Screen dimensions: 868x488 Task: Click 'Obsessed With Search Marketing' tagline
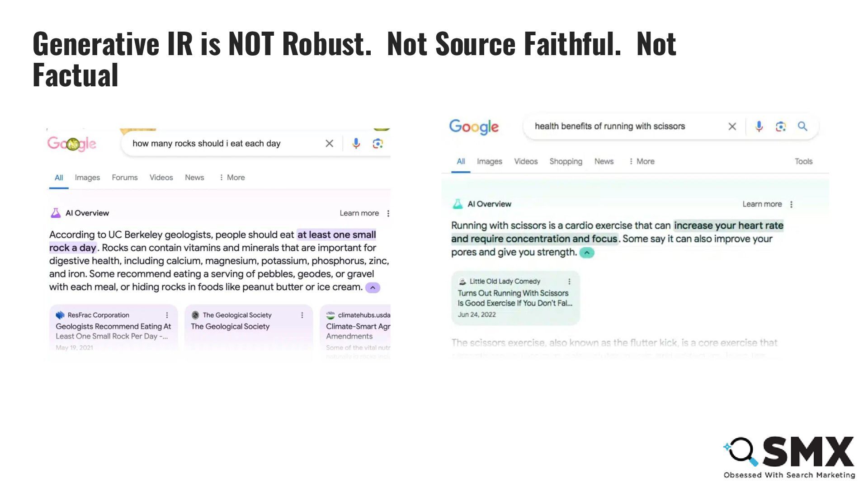pos(789,475)
